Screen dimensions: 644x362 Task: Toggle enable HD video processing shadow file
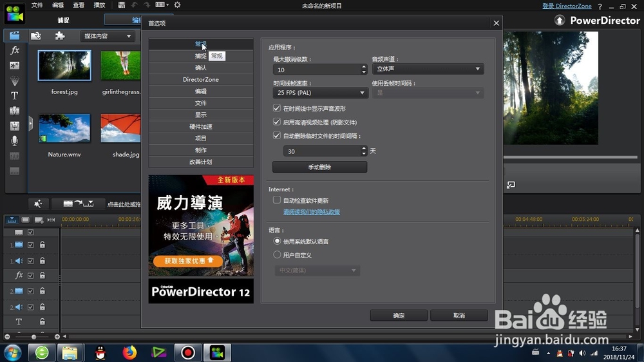(x=277, y=122)
